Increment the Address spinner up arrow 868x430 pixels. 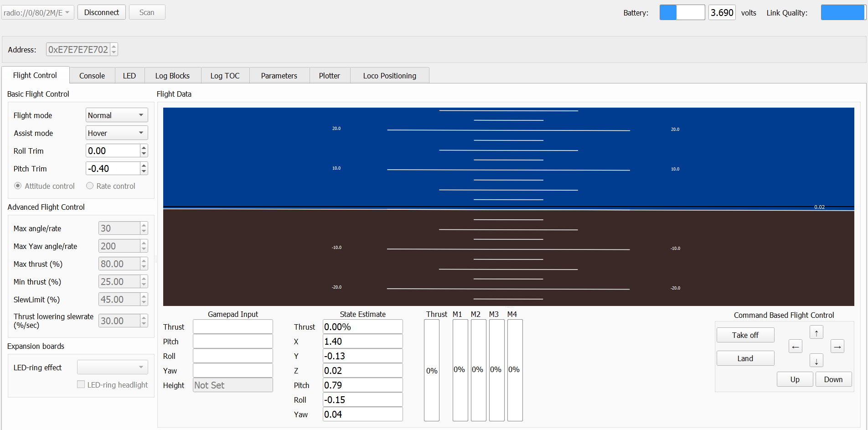click(114, 47)
